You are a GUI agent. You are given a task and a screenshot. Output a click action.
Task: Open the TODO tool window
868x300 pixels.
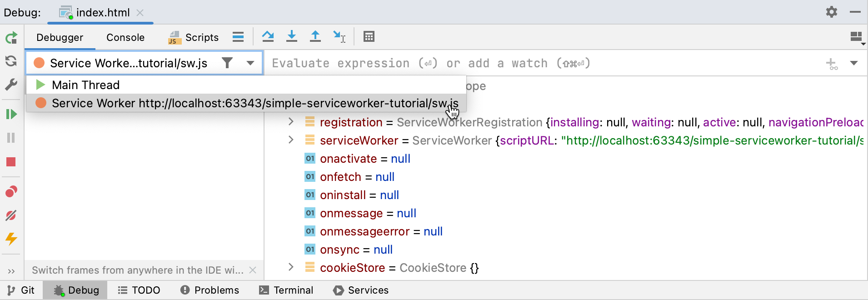(x=139, y=290)
